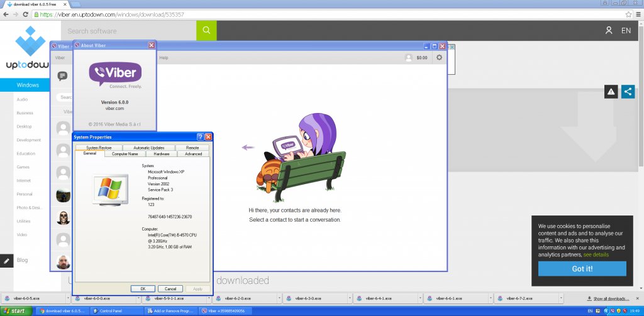
Task: Click the blue share icon
Action: [x=627, y=92]
